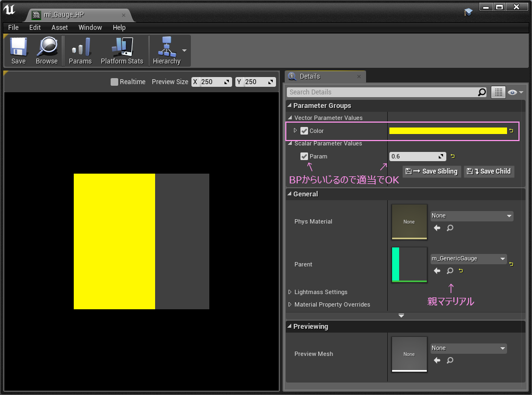The height and width of the screenshot is (395, 532).
Task: Open the File menu
Action: [13, 28]
